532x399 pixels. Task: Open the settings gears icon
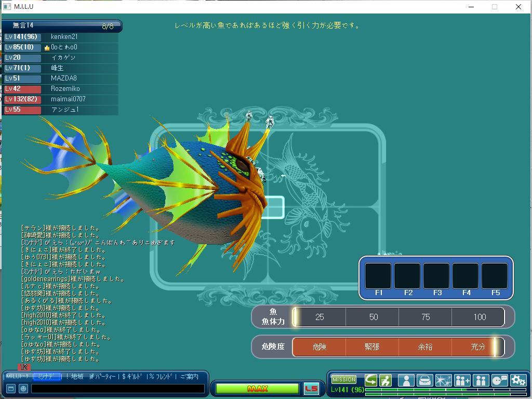pos(518,381)
